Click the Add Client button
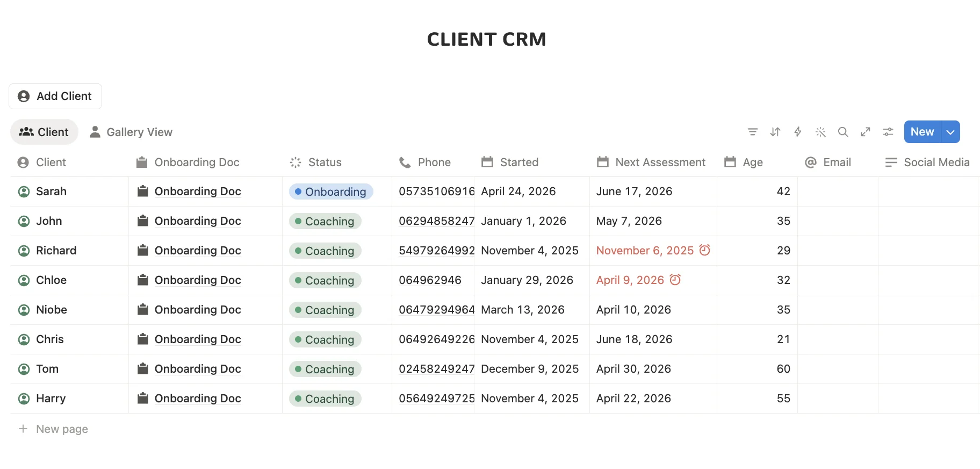Image resolution: width=980 pixels, height=469 pixels. [55, 96]
